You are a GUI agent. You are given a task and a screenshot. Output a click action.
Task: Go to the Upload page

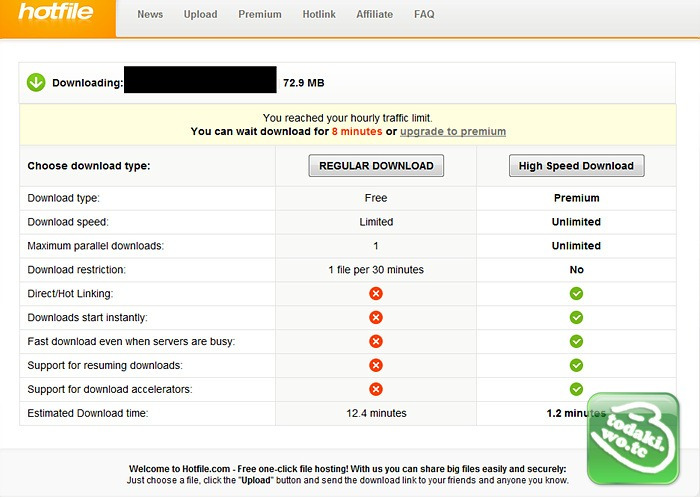tap(200, 14)
